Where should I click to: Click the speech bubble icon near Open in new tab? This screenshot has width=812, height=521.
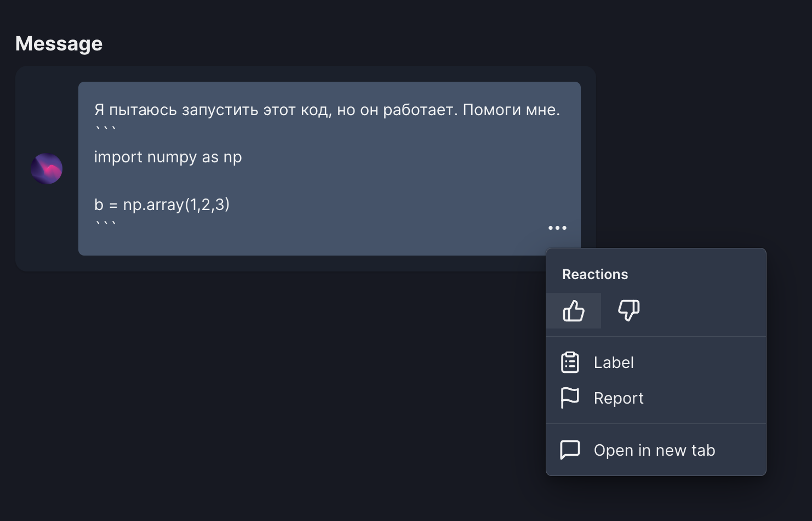pyautogui.click(x=570, y=450)
